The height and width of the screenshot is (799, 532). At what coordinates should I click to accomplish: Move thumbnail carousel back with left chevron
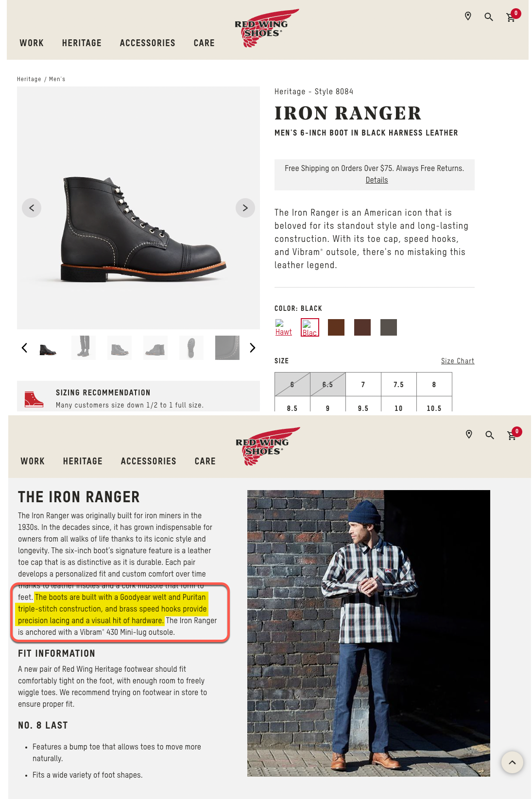pos(24,348)
